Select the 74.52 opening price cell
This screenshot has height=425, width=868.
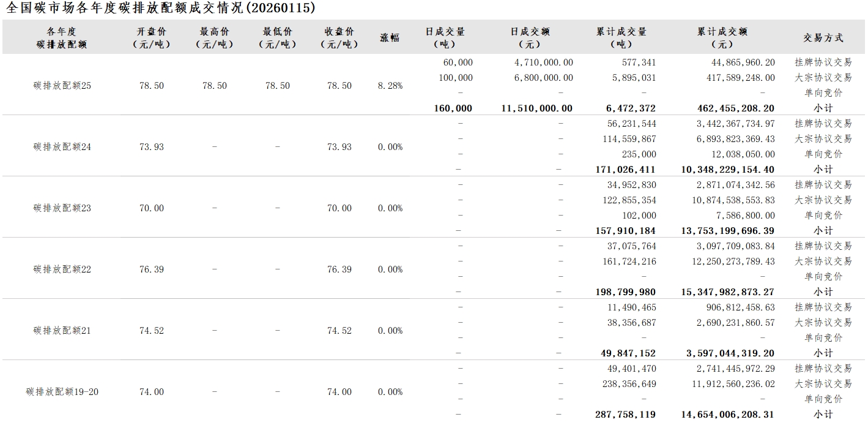(x=152, y=331)
